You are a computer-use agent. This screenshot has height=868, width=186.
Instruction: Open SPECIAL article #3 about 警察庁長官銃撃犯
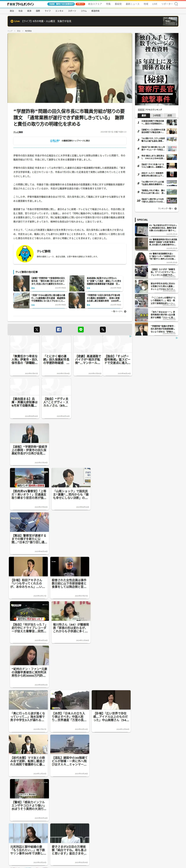157,258
